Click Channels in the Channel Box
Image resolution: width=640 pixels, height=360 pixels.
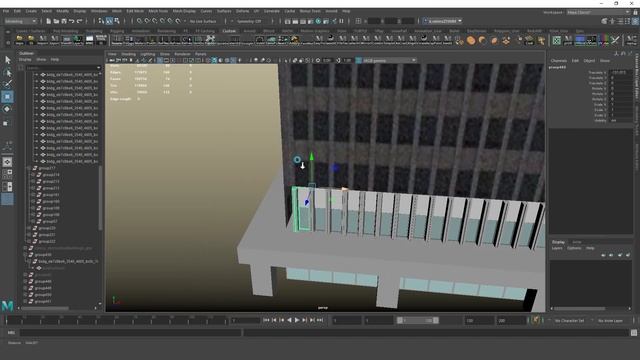coord(558,60)
